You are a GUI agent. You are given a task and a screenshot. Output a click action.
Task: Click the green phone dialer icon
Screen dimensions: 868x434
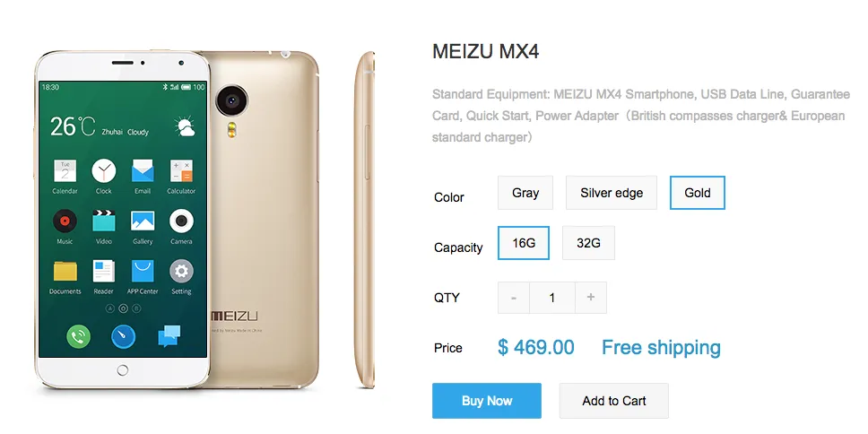point(79,336)
